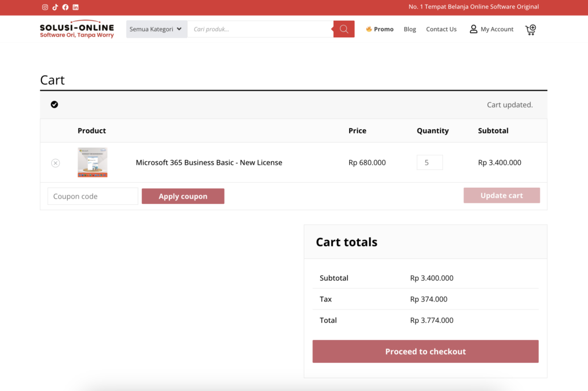Click the Update cart button
This screenshot has width=588, height=391.
tap(502, 195)
